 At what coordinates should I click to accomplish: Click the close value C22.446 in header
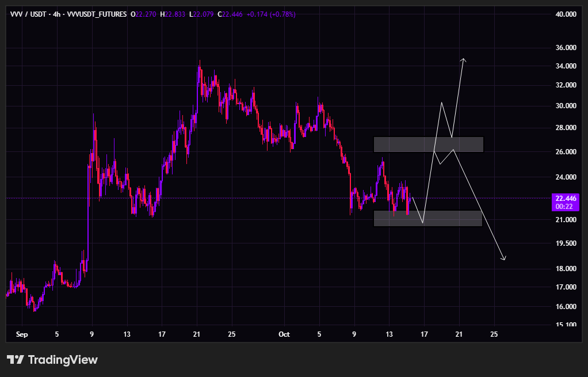[230, 14]
